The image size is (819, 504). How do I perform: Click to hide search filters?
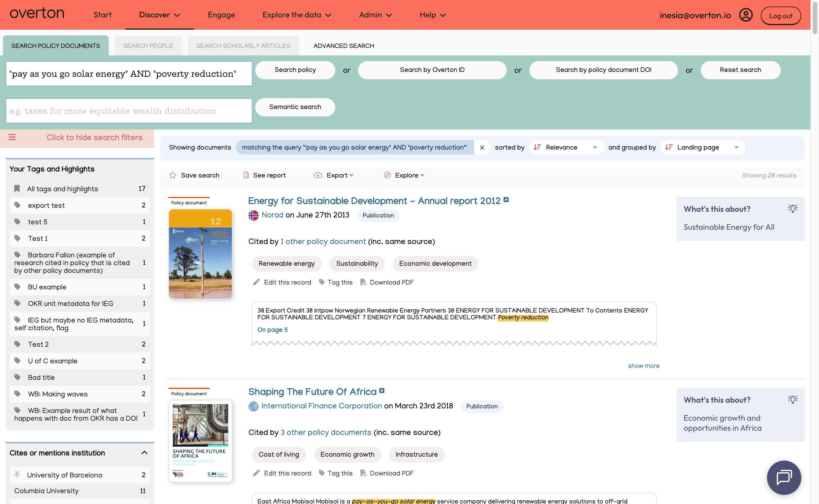pyautogui.click(x=94, y=137)
